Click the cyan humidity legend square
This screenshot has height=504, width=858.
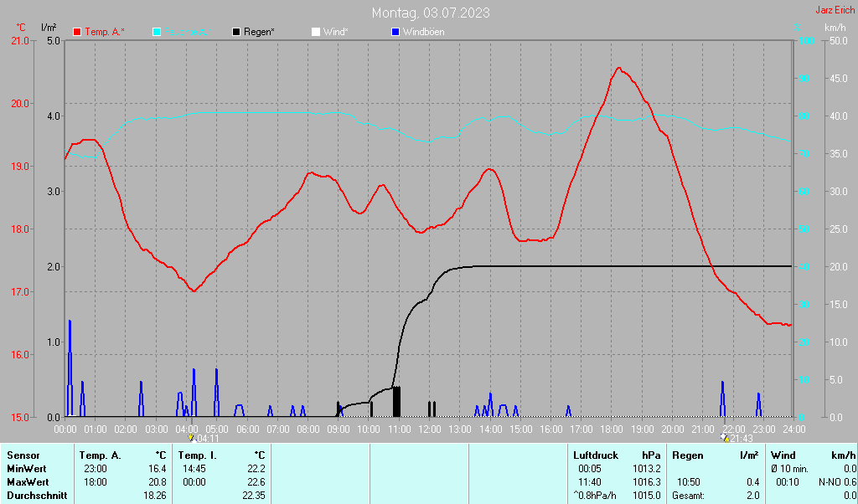[157, 32]
